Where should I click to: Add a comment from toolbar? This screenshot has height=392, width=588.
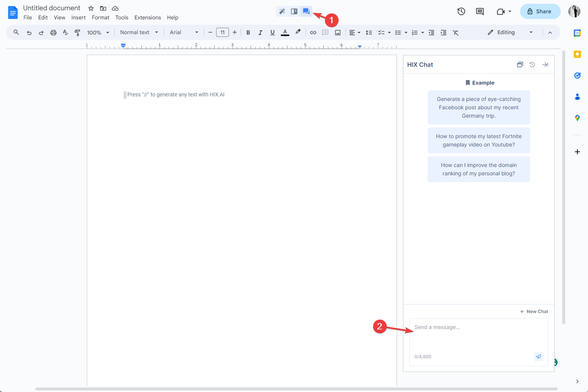point(325,33)
